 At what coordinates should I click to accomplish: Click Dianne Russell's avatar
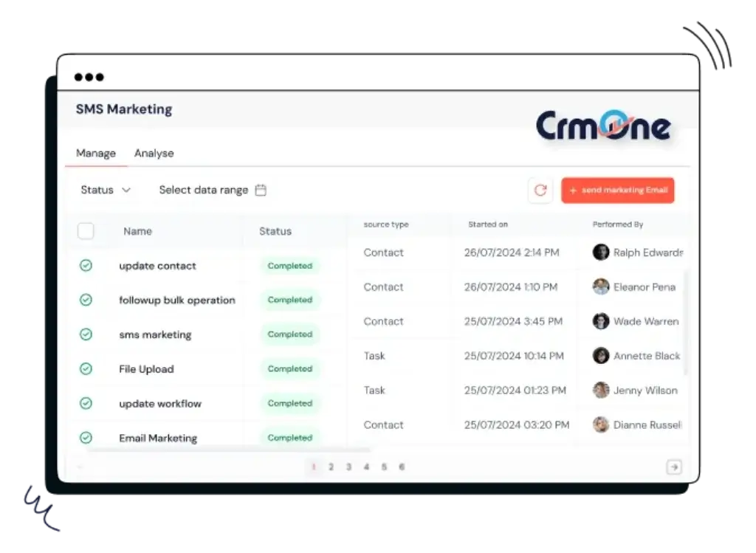coord(601,425)
